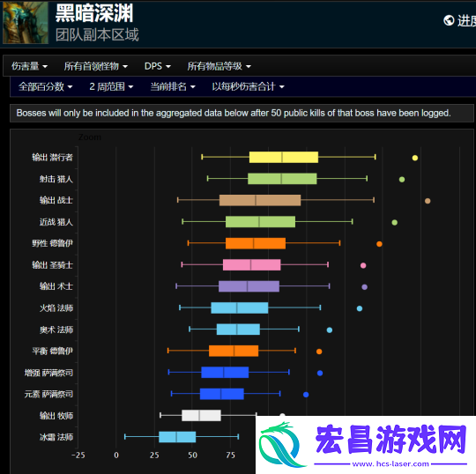Open the 以每秒伤害合计 dropdown
Viewport: 476px width, 474px height.
[x=248, y=87]
